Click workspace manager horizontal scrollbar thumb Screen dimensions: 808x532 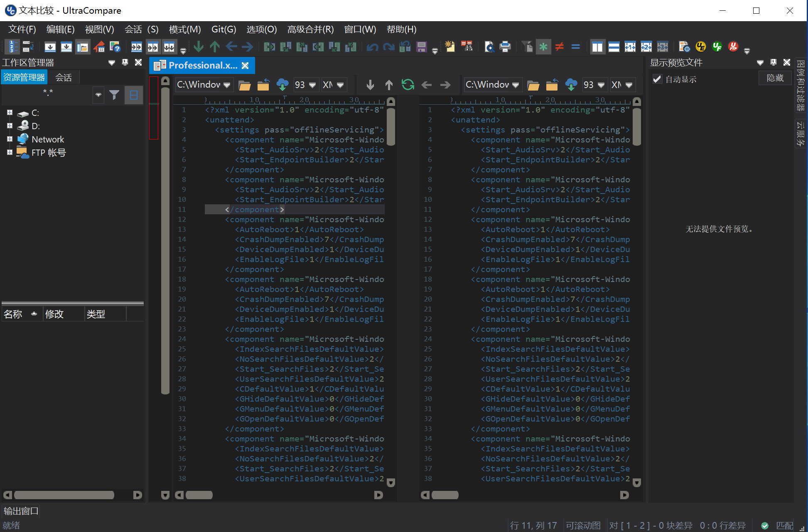pyautogui.click(x=64, y=495)
